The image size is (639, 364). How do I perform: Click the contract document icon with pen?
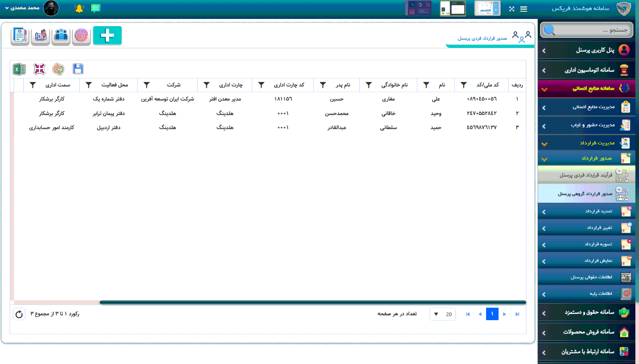click(x=20, y=36)
